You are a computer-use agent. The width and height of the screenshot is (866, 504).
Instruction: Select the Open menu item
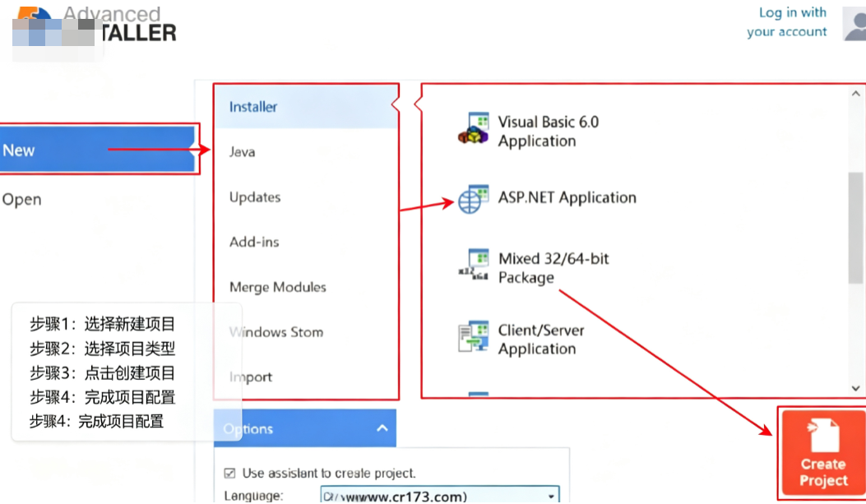21,199
